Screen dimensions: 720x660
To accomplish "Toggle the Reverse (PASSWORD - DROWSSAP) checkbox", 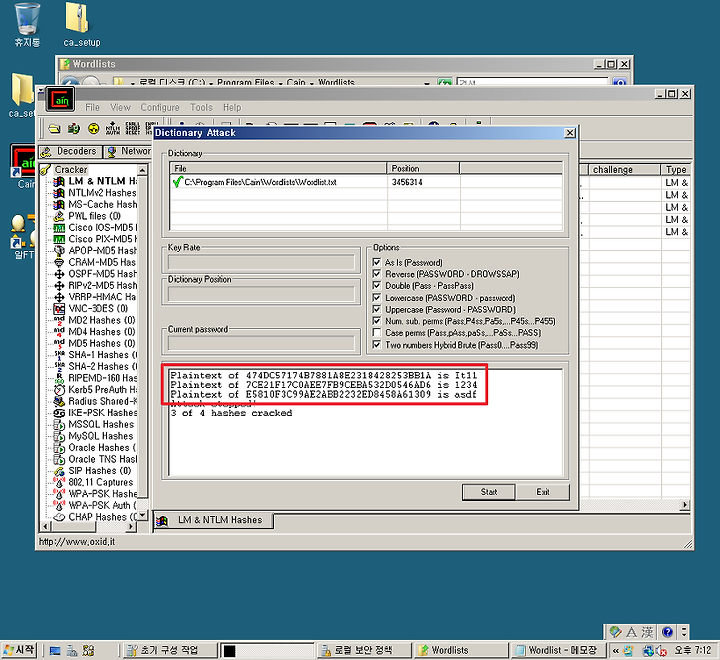I will [x=377, y=274].
